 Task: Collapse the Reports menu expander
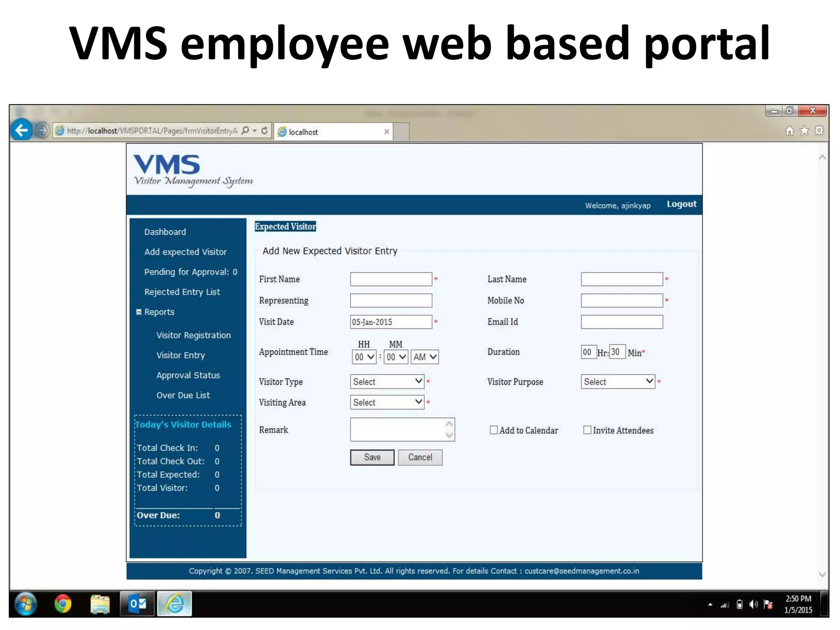(x=139, y=312)
